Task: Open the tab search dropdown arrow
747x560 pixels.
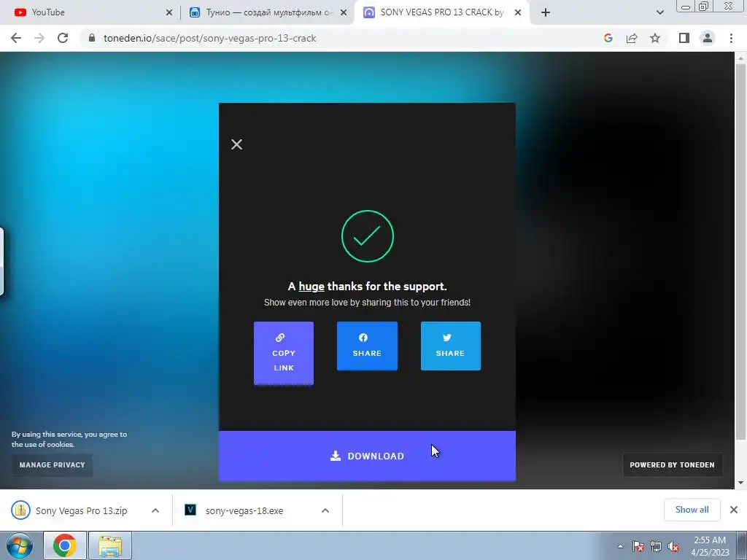Action: [x=659, y=13]
